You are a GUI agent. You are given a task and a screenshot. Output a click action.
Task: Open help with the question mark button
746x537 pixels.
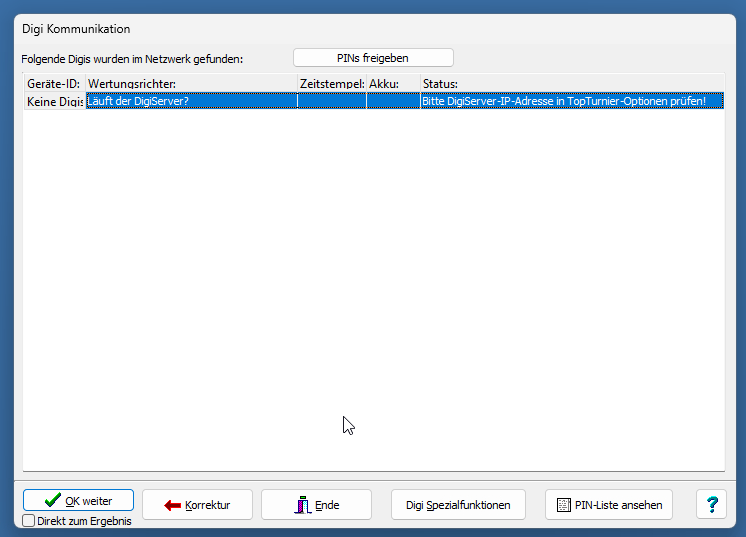tap(711, 505)
